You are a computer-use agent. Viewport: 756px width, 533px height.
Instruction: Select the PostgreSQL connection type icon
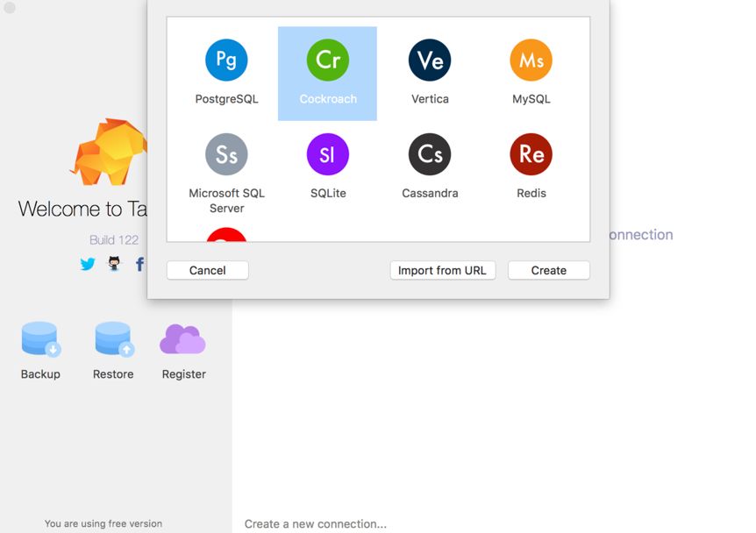(x=226, y=60)
